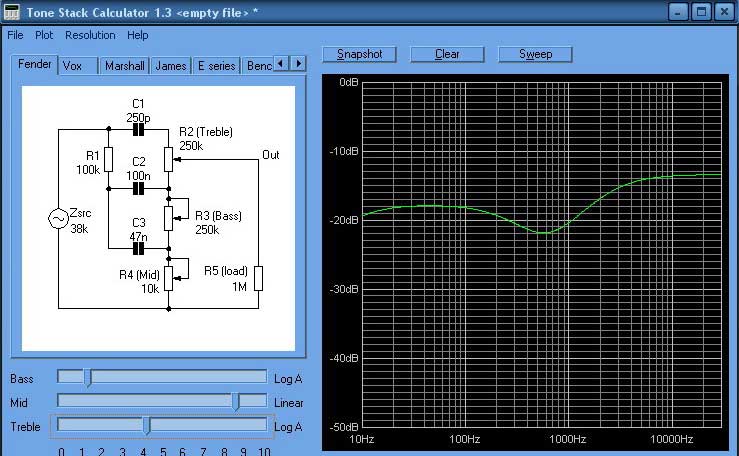Click the C2 capacitor symbol
The height and width of the screenshot is (456, 739).
click(x=138, y=189)
